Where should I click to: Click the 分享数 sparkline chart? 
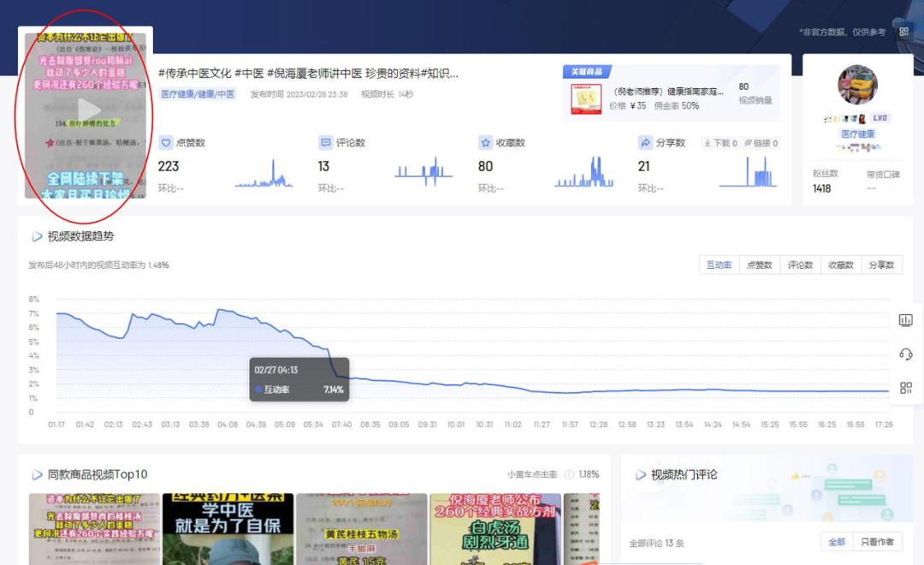coord(749,171)
